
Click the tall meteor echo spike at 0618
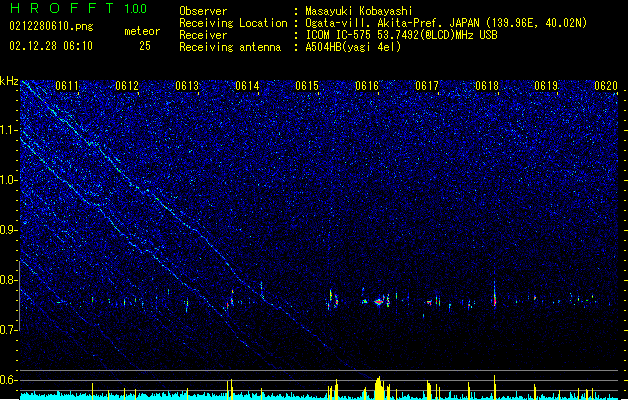coord(495,294)
